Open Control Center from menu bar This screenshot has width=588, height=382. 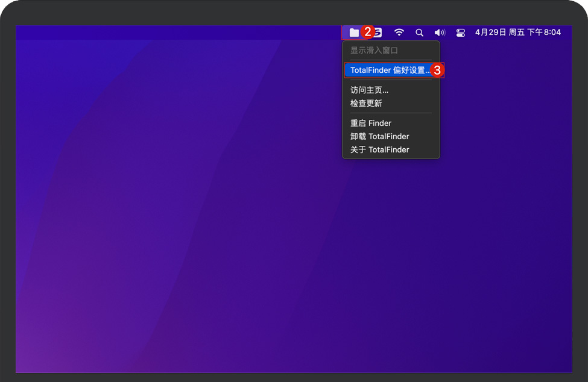tap(461, 33)
